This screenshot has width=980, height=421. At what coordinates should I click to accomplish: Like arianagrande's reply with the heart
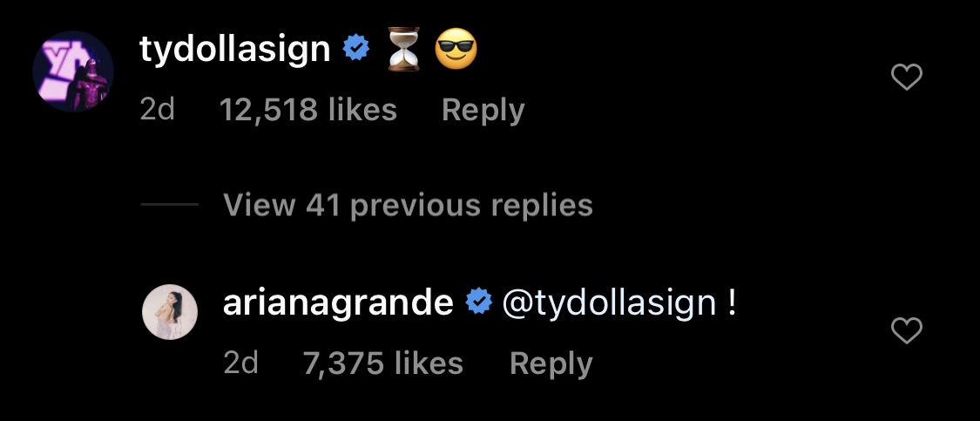(x=908, y=330)
